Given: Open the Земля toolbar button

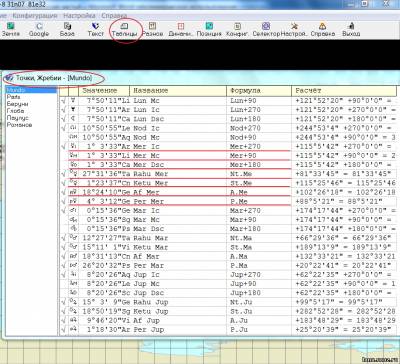Looking at the screenshot, I should pyautogui.click(x=11, y=29).
